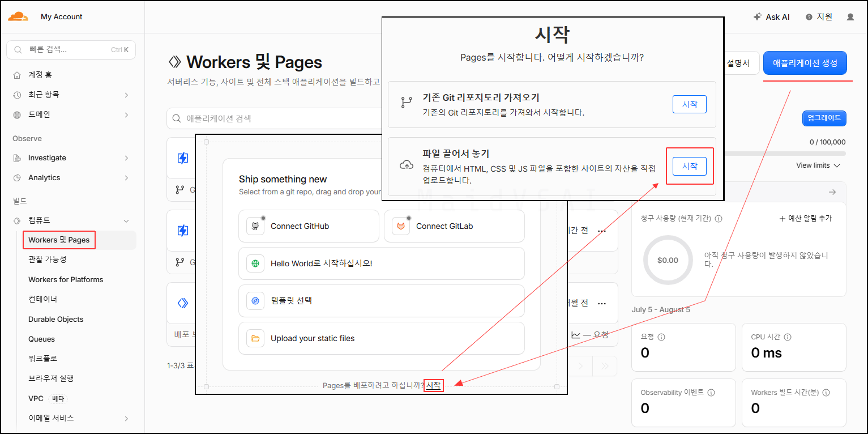The height and width of the screenshot is (434, 868).
Task: Click the Git branch icon in 시작 dialog
Action: point(406,103)
